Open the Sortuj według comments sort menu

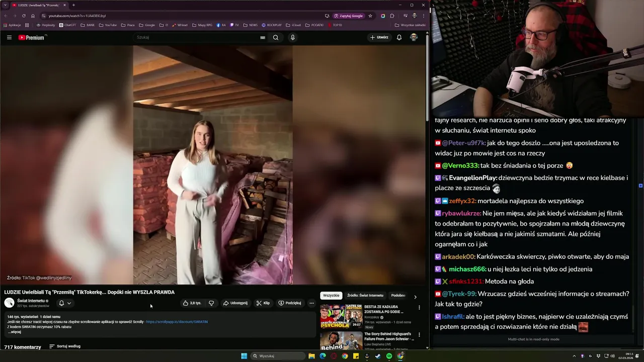65,346
